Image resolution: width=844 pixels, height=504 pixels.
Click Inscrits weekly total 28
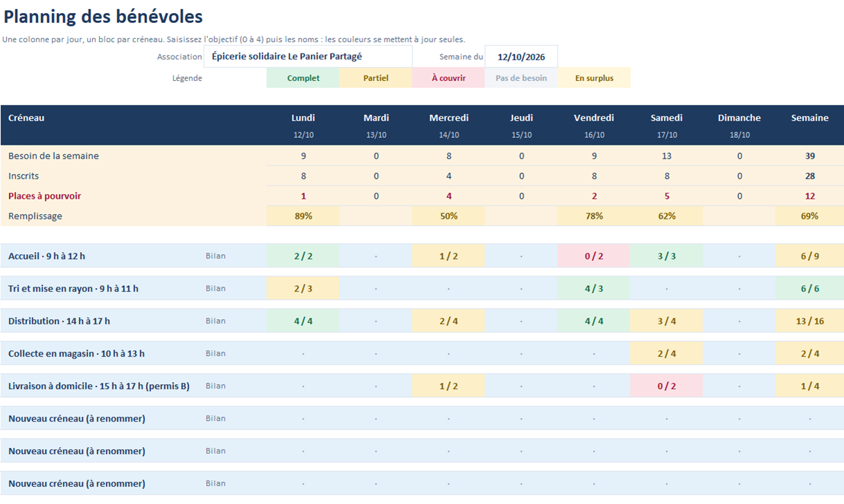pos(809,176)
